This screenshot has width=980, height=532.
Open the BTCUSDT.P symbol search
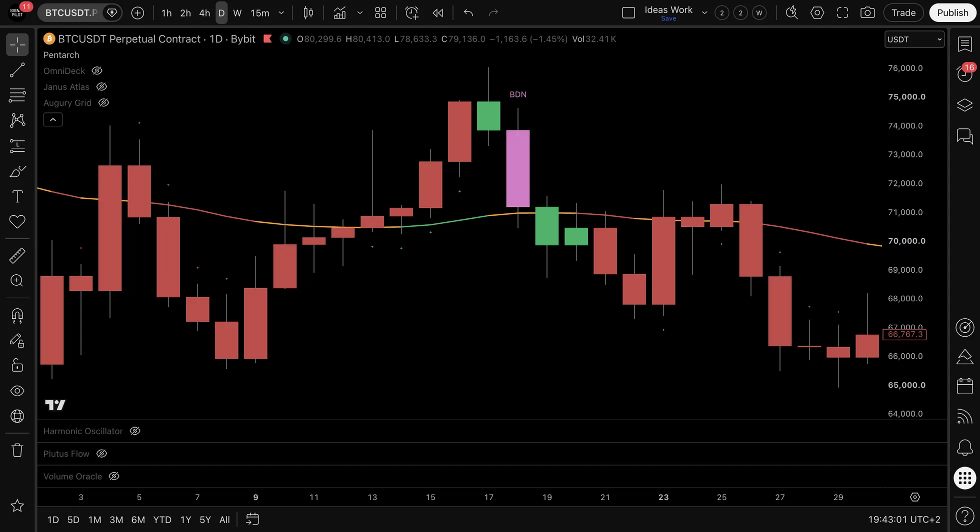tap(71, 13)
